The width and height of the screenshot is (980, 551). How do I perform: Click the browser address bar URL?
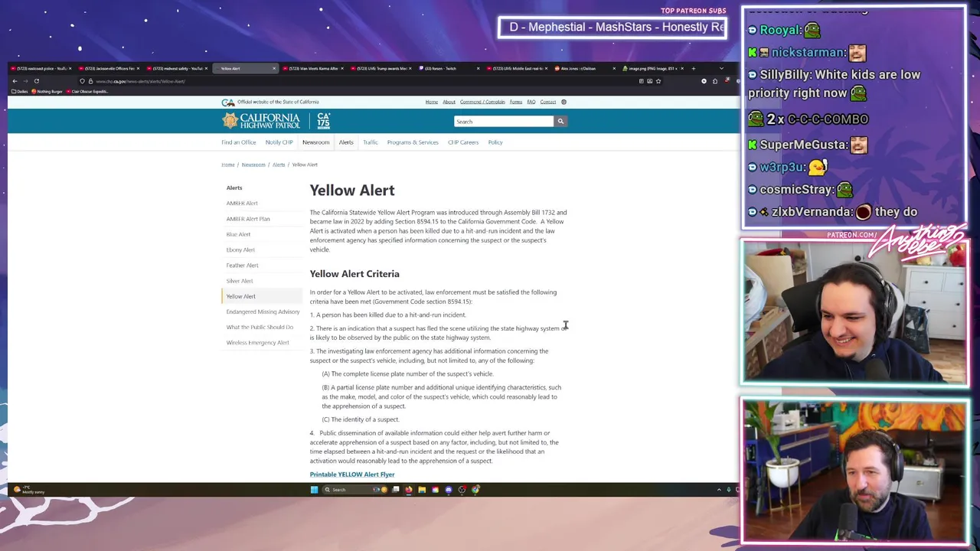[141, 81]
